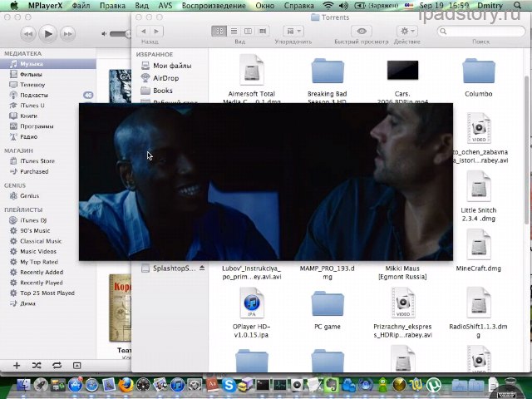Select My Top Rated playlist

click(x=39, y=262)
